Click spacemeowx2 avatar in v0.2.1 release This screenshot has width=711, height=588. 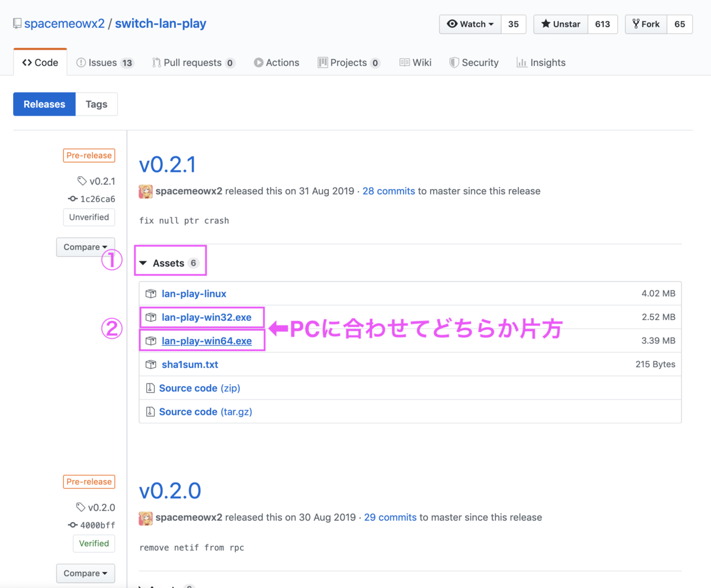click(x=146, y=191)
